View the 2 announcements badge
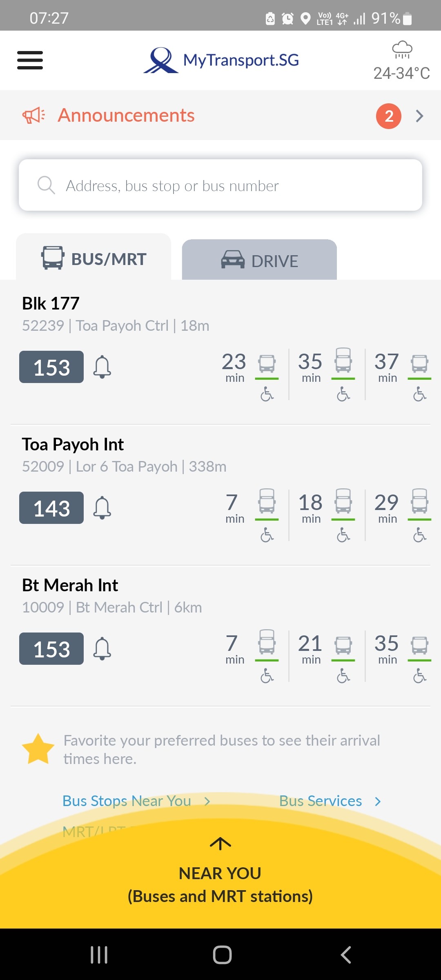 coord(389,116)
